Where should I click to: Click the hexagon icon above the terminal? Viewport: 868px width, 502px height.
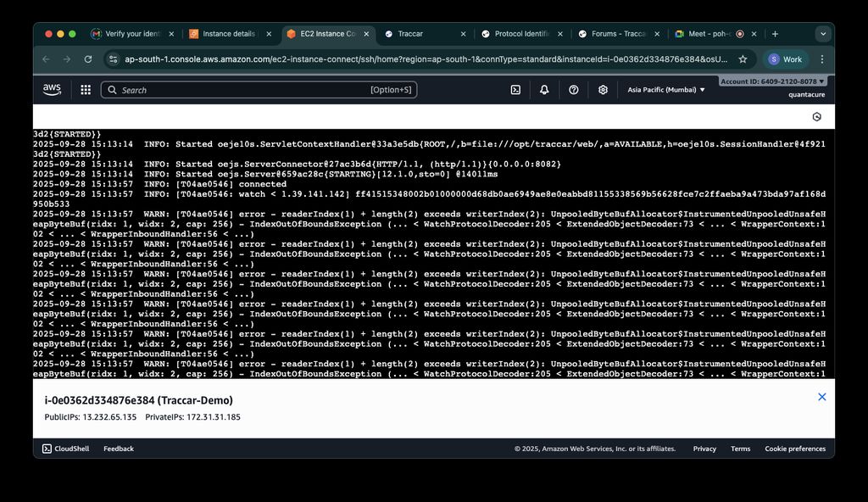point(816,116)
